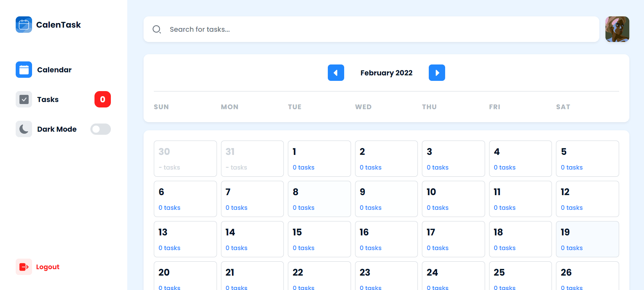The image size is (644, 290).
Task: Click the WED weekday header
Action: coord(363,107)
